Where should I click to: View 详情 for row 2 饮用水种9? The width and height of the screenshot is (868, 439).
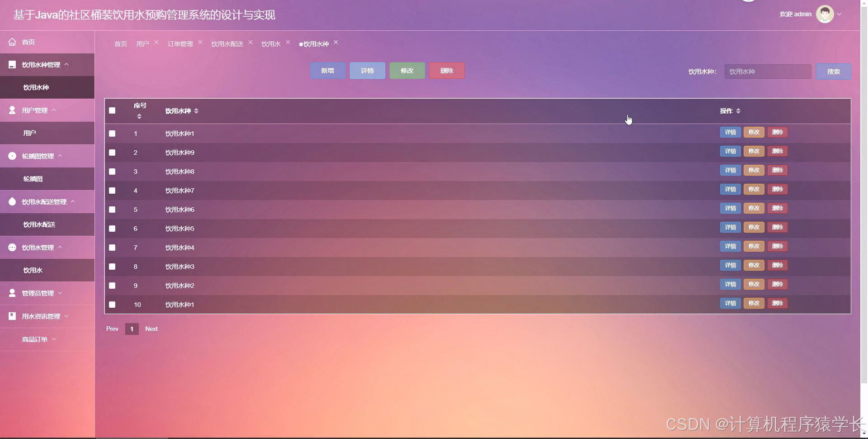731,151
